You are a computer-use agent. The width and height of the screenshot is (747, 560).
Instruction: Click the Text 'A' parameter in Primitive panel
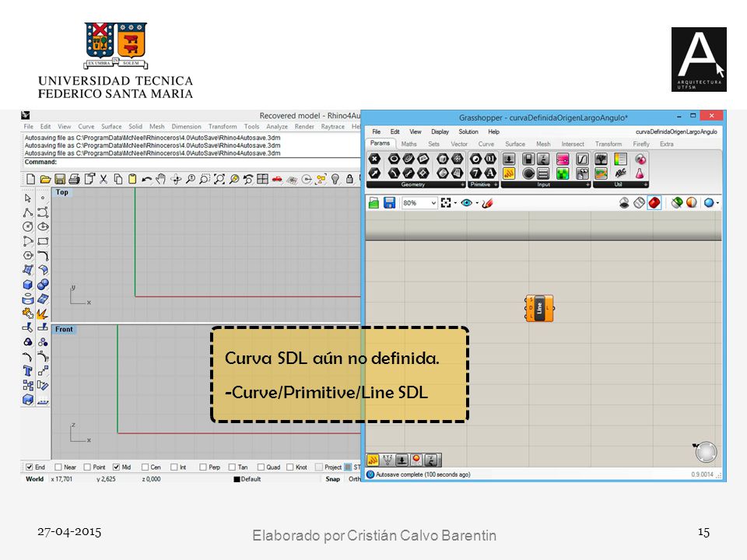tap(489, 173)
